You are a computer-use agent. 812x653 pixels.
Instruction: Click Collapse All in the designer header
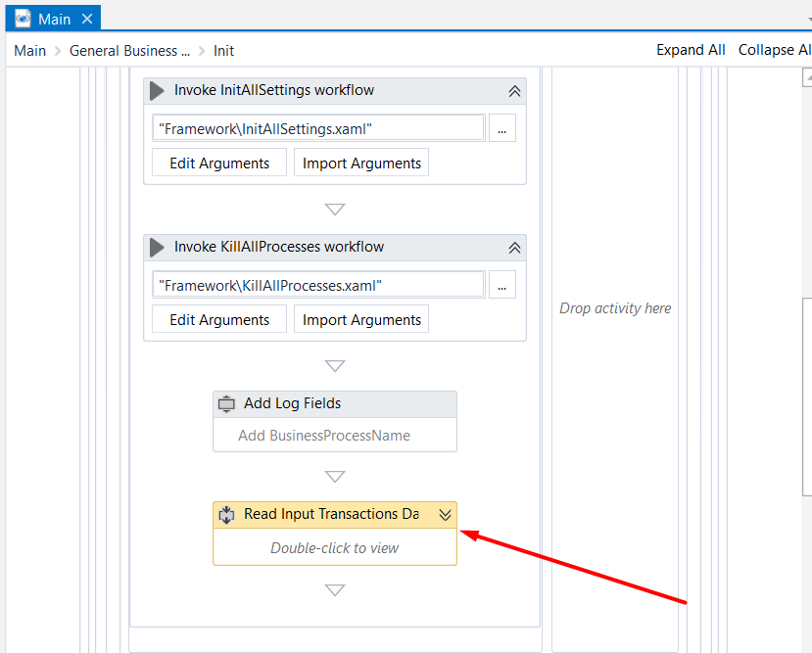point(774,50)
